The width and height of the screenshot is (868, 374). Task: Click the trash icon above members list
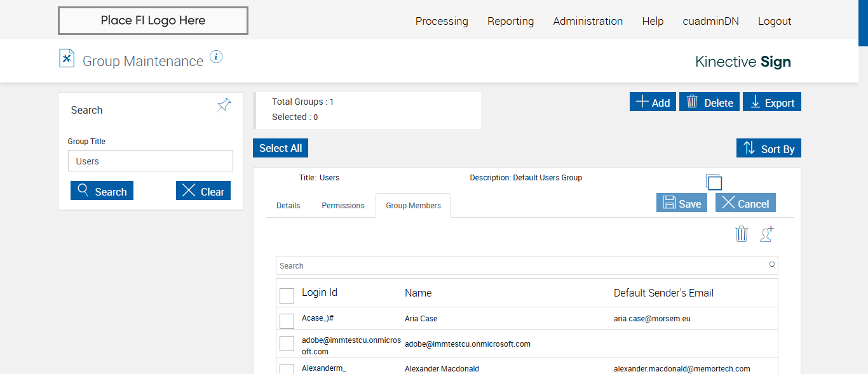click(742, 234)
